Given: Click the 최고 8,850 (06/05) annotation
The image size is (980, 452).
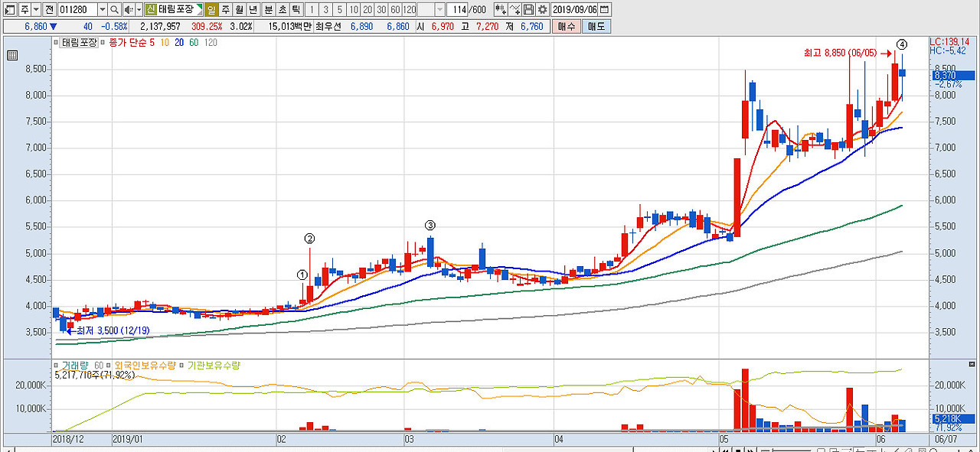Looking at the screenshot, I should coord(840,54).
